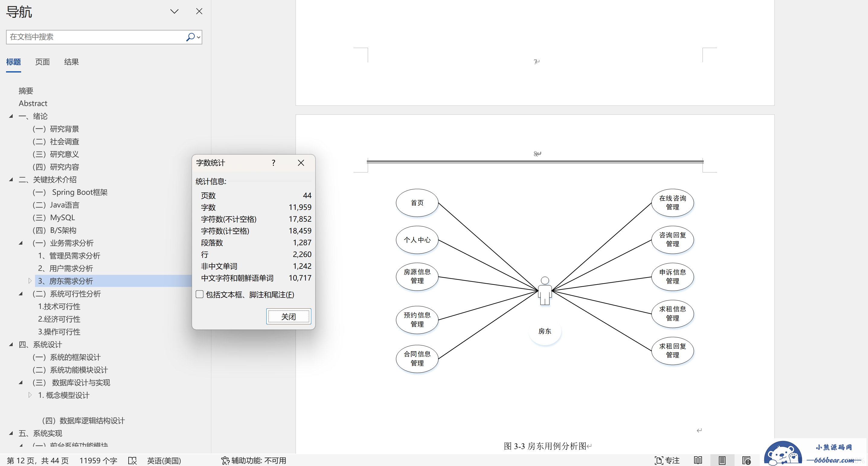Open word count from 11959 个字 status

point(98,461)
